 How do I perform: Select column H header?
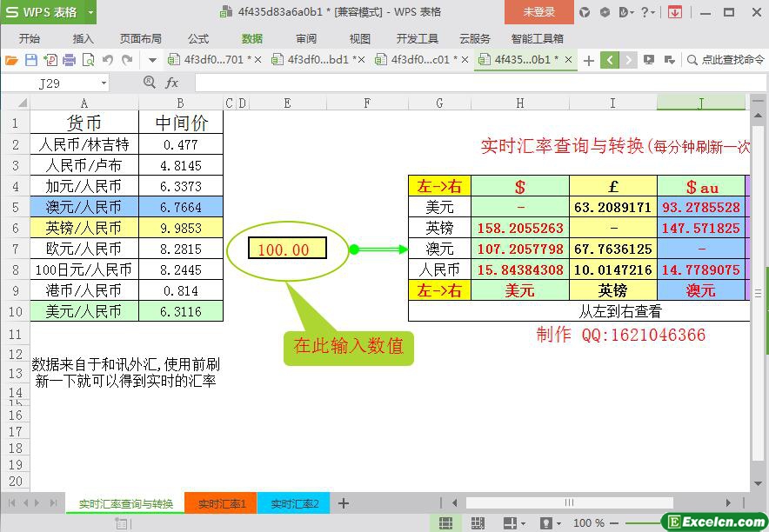tap(520, 103)
